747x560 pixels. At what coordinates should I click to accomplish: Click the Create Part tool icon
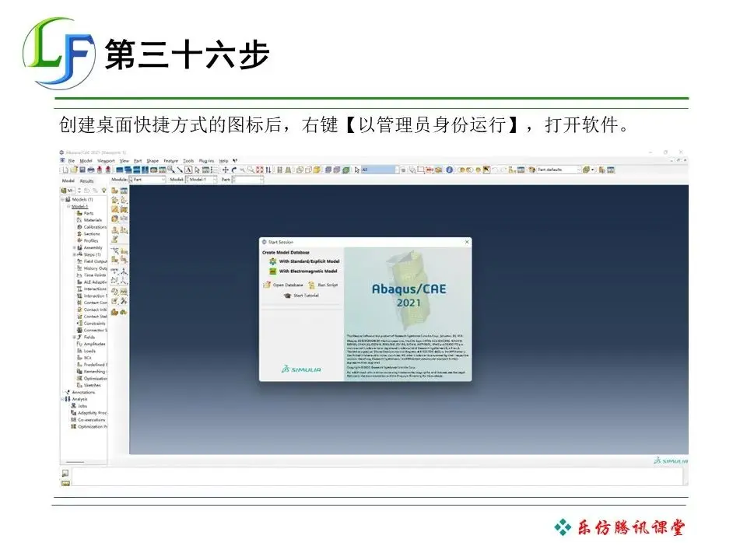pos(115,191)
